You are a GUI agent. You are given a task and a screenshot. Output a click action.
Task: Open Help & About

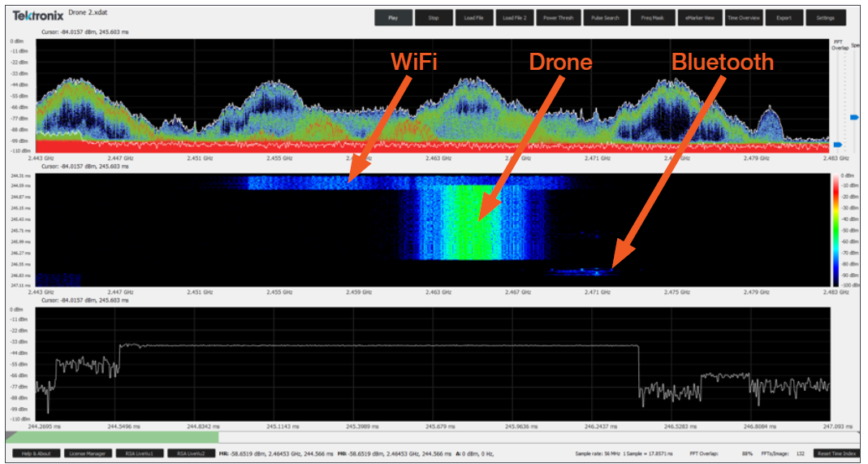[37, 453]
